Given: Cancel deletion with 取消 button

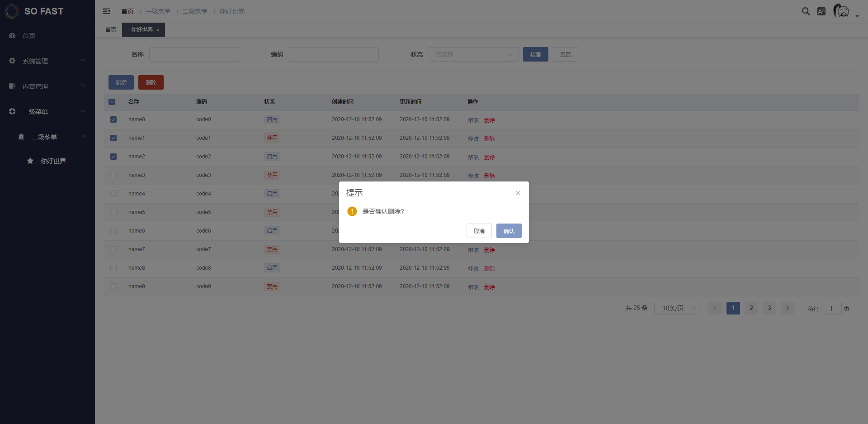Looking at the screenshot, I should coord(479,231).
